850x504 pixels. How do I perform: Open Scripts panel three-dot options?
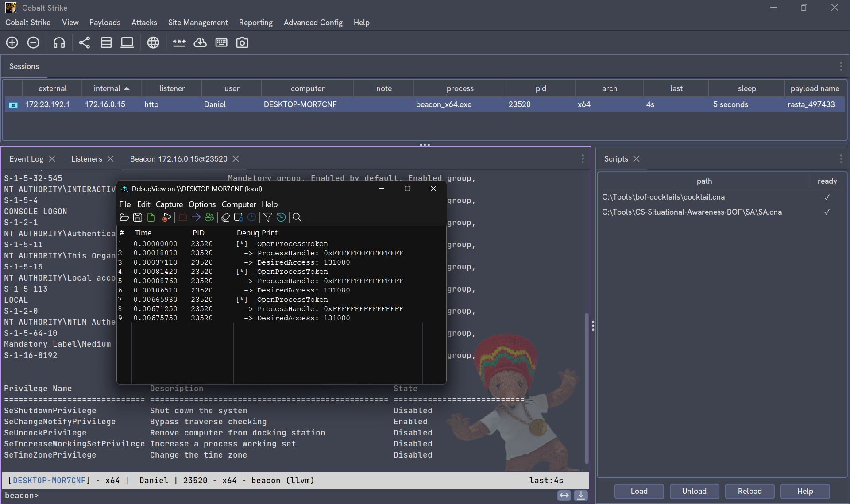point(841,159)
